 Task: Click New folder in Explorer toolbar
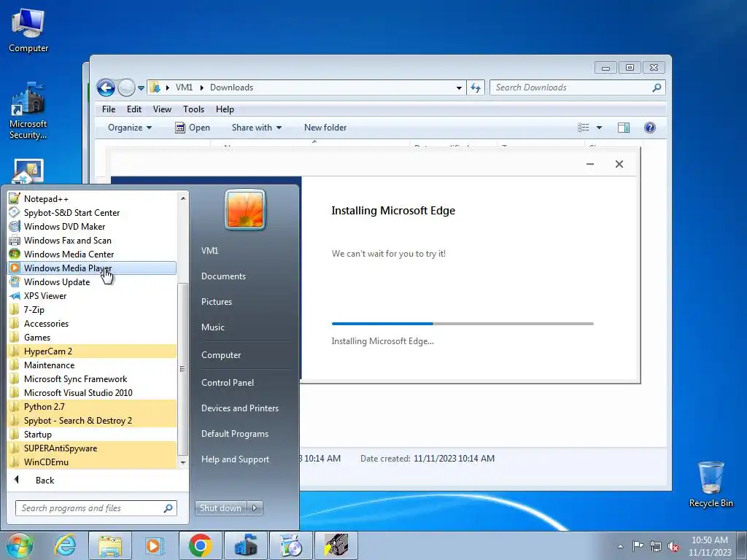[325, 127]
